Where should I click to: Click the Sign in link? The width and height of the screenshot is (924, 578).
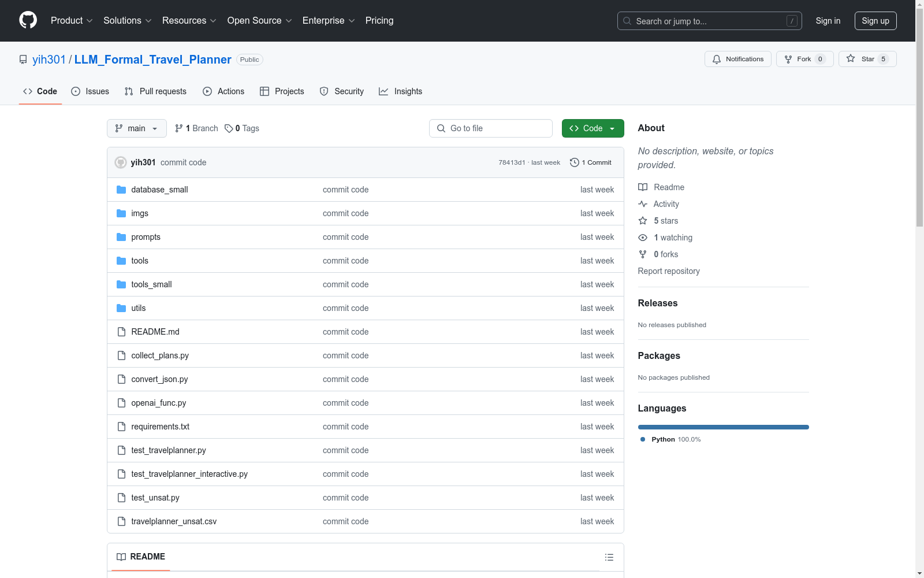click(x=828, y=21)
